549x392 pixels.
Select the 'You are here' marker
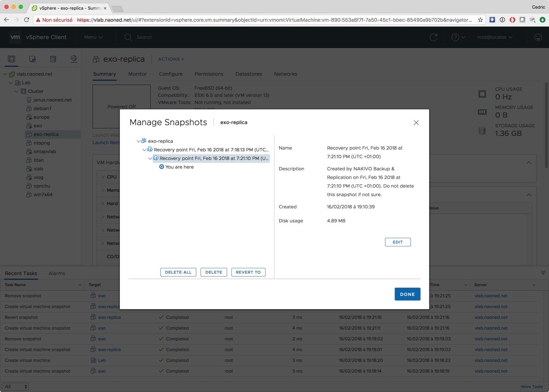pos(179,167)
